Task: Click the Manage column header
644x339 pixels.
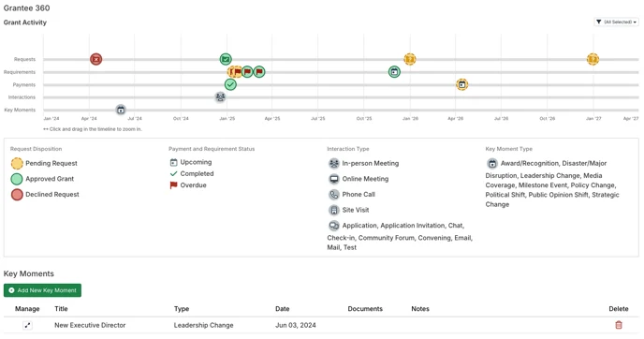Action: (x=27, y=309)
